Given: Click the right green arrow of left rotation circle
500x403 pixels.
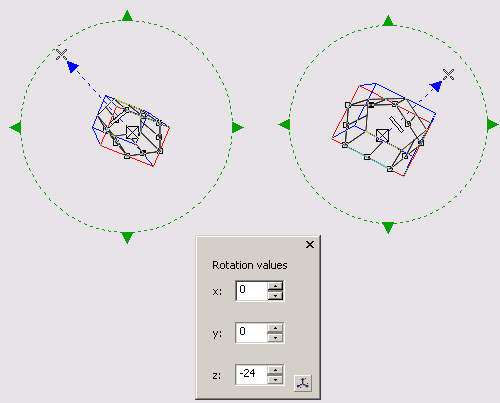Looking at the screenshot, I should (238, 127).
